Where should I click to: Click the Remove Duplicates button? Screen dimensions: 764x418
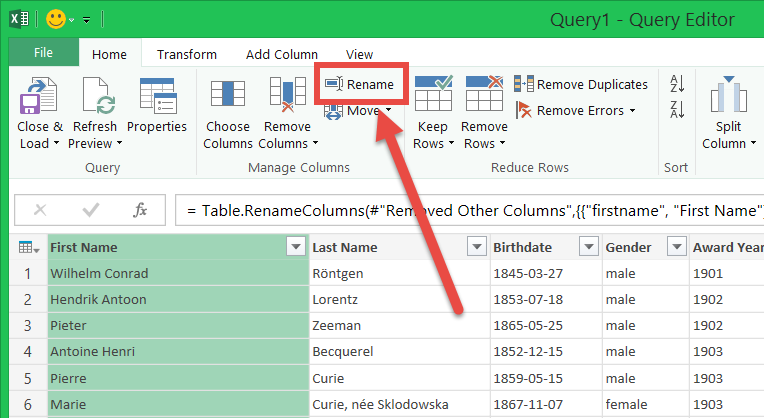tap(581, 85)
